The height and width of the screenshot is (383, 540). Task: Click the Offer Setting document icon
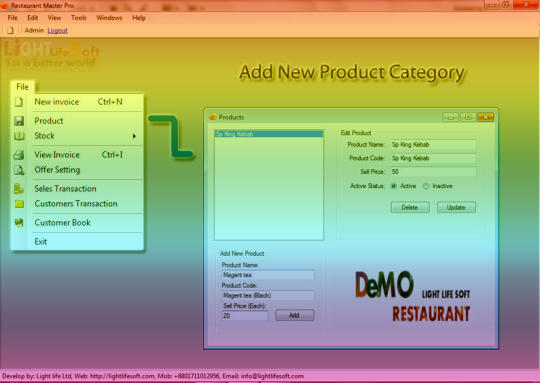(x=19, y=170)
